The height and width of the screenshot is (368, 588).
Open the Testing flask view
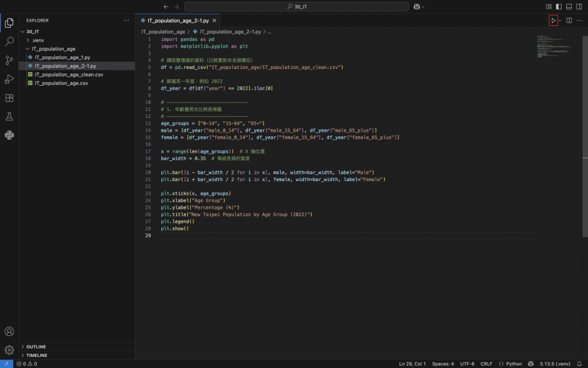coord(9,117)
